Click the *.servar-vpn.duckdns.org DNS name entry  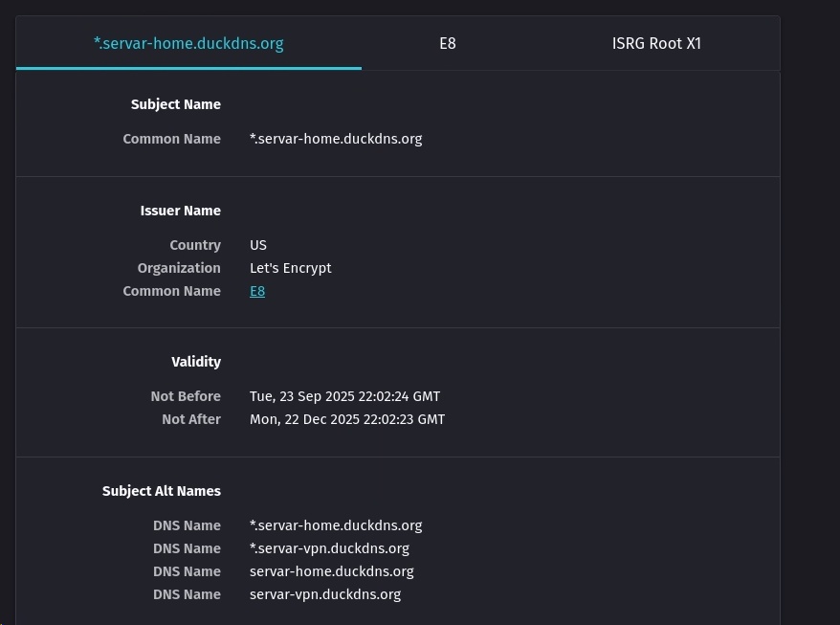[329, 548]
